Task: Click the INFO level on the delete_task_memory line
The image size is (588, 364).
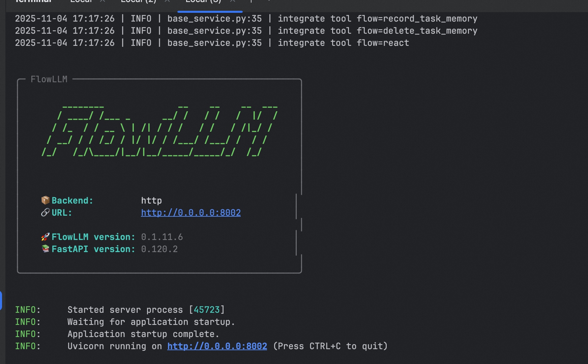Action: 141,31
